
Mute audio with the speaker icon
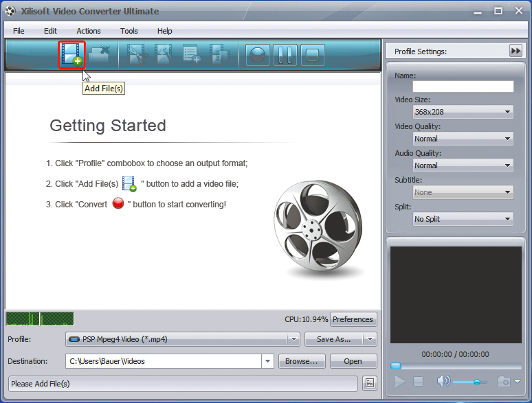tap(443, 381)
